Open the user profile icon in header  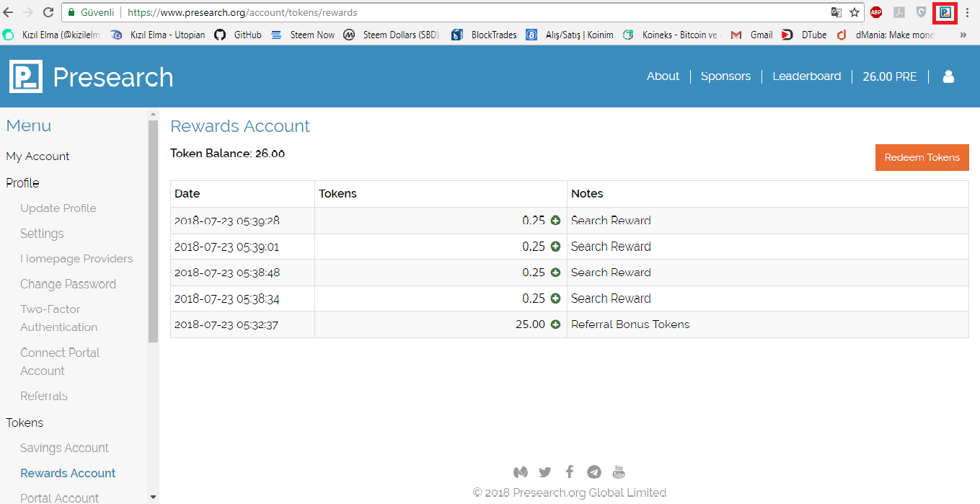[948, 76]
